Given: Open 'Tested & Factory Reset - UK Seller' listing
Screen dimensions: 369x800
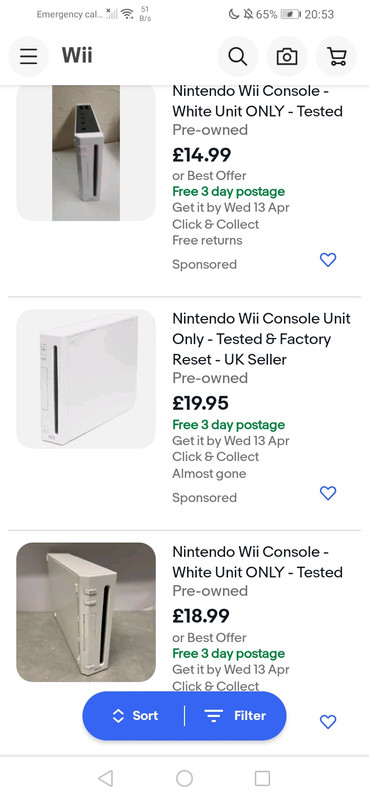Looking at the screenshot, I should (x=261, y=339).
